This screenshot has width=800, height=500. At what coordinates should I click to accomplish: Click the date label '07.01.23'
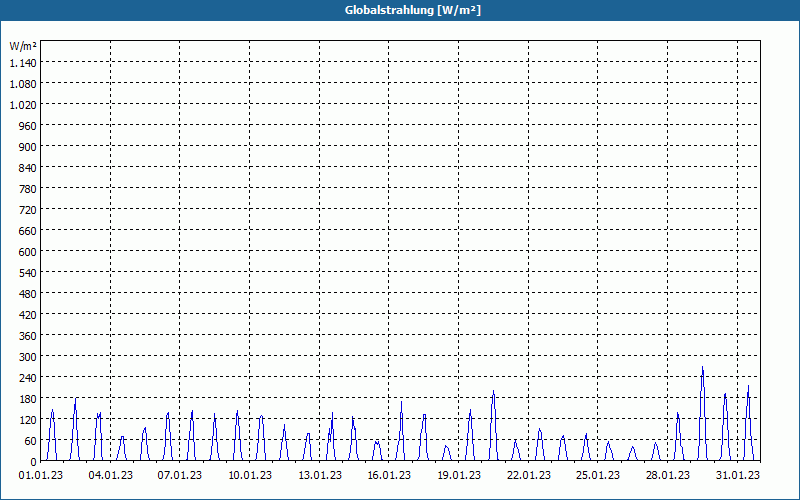click(180, 476)
